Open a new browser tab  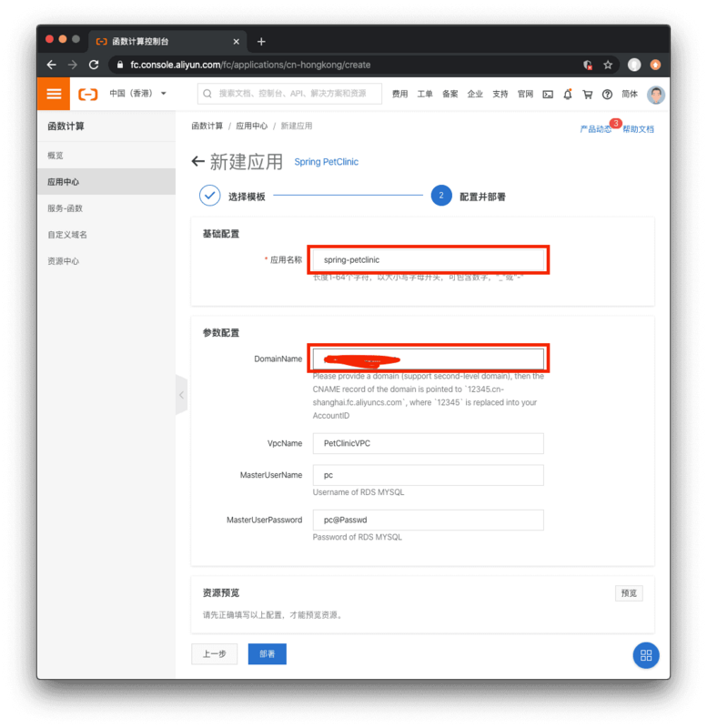point(261,42)
